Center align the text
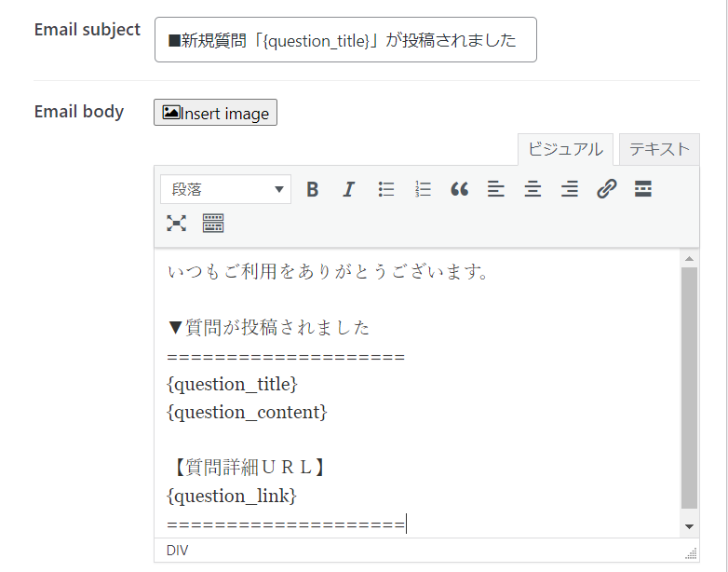Viewport: 728px width, 572px height. point(533,189)
